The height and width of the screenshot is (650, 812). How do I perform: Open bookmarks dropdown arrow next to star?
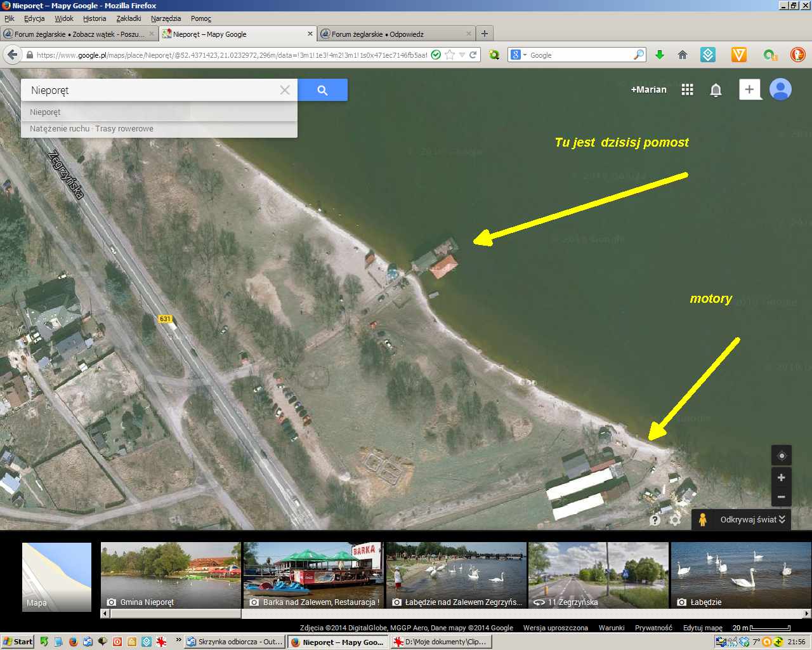[x=462, y=55]
